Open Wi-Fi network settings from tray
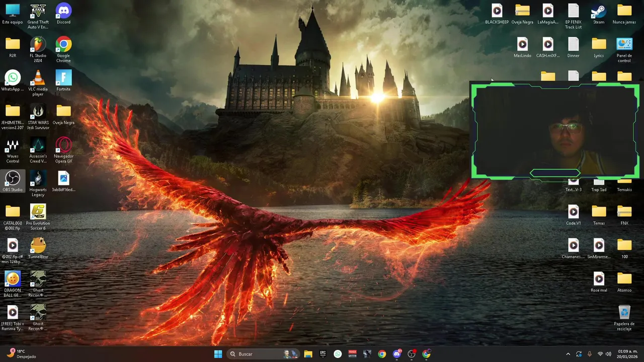 click(x=600, y=354)
